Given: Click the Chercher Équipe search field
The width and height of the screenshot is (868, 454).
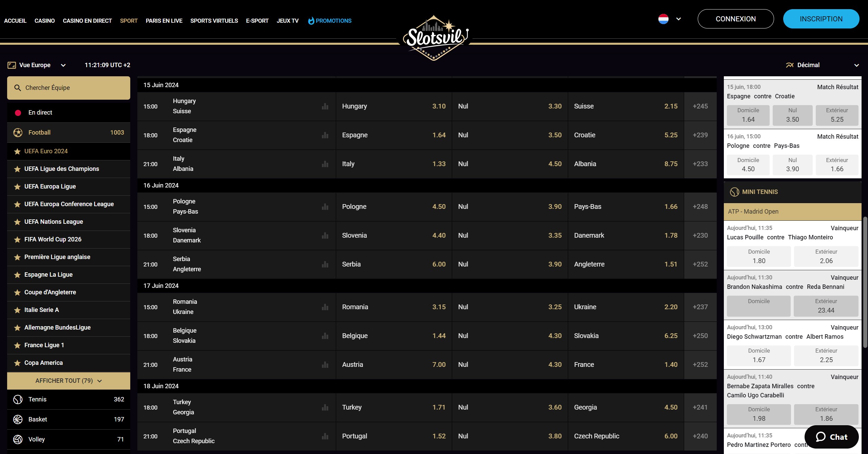Looking at the screenshot, I should [x=69, y=88].
